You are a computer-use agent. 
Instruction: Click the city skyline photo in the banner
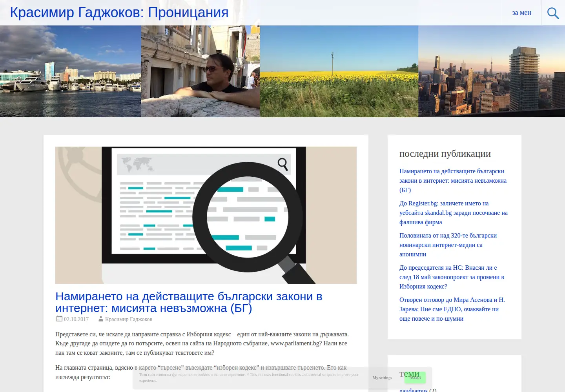(492, 71)
